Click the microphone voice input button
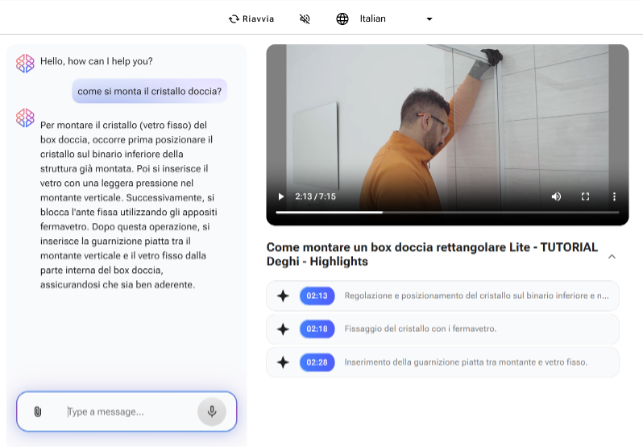Screen dimensions: 644x448 tap(212, 411)
